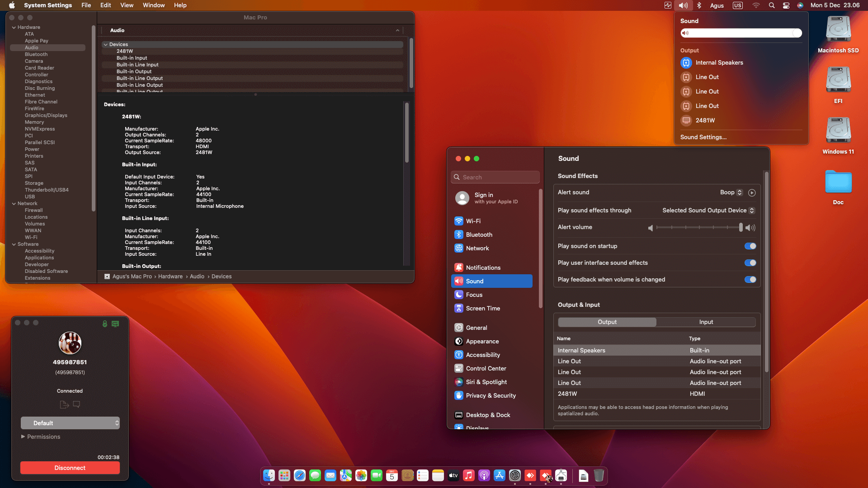Choose 2481W HDMI output in Sound popup
Viewport: 868px width, 488px height.
(x=705, y=121)
